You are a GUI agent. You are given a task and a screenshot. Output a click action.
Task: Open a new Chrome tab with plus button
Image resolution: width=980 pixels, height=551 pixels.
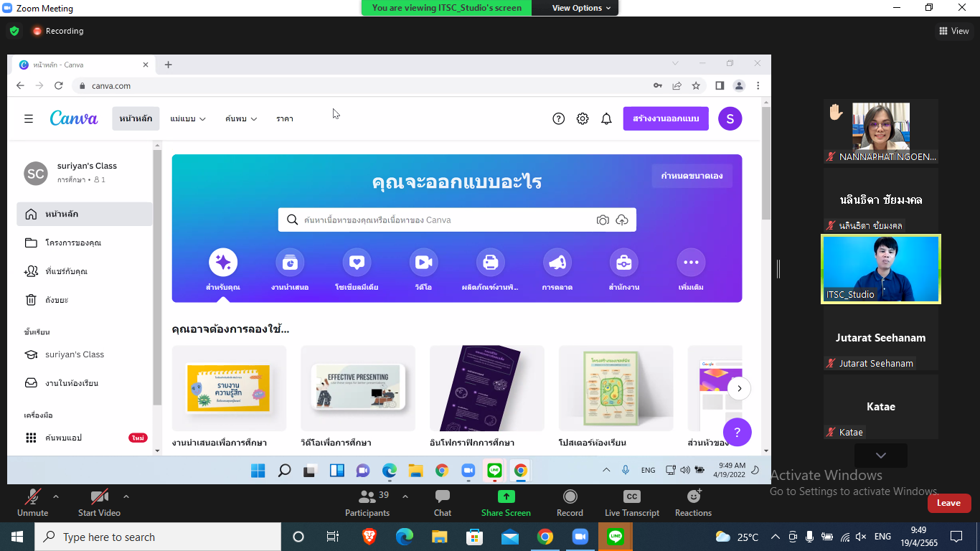(169, 65)
